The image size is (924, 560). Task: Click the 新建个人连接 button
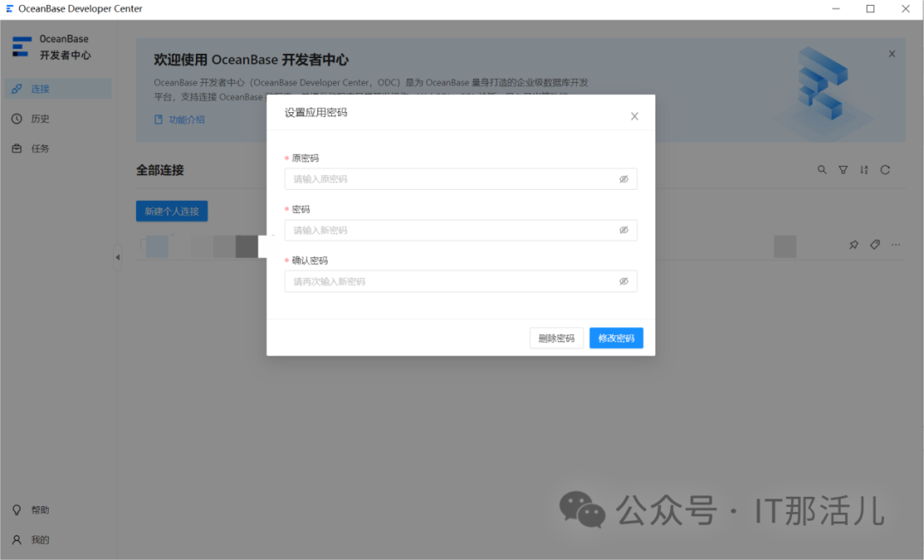171,211
